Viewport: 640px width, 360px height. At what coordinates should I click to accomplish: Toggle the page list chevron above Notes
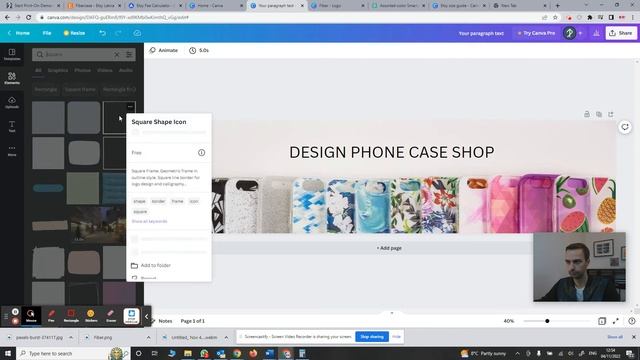392,313
